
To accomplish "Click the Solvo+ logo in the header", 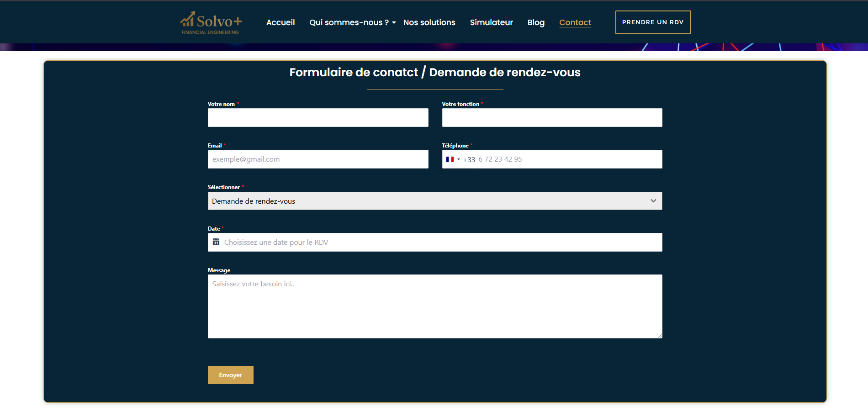I will [x=211, y=23].
